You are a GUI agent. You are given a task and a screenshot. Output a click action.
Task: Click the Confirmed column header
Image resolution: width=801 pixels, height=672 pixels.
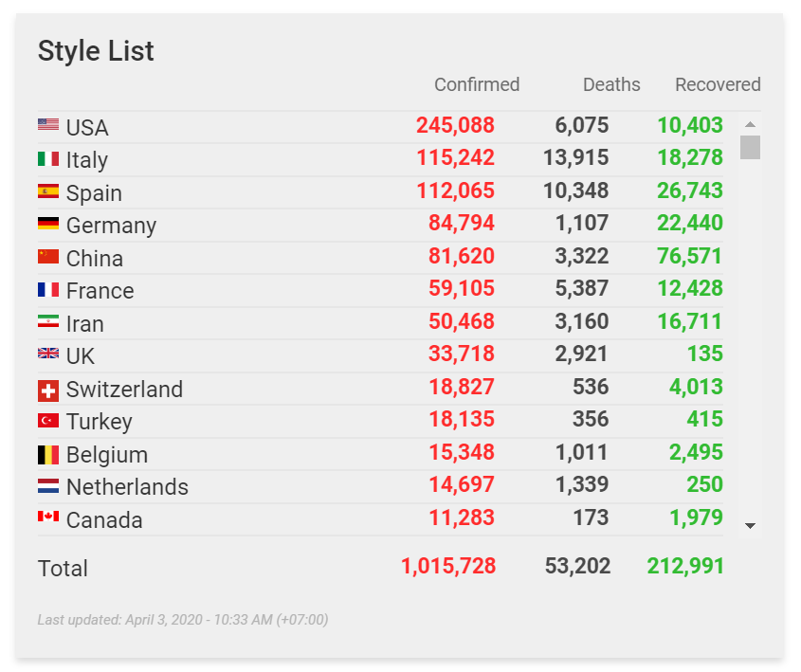(x=477, y=85)
